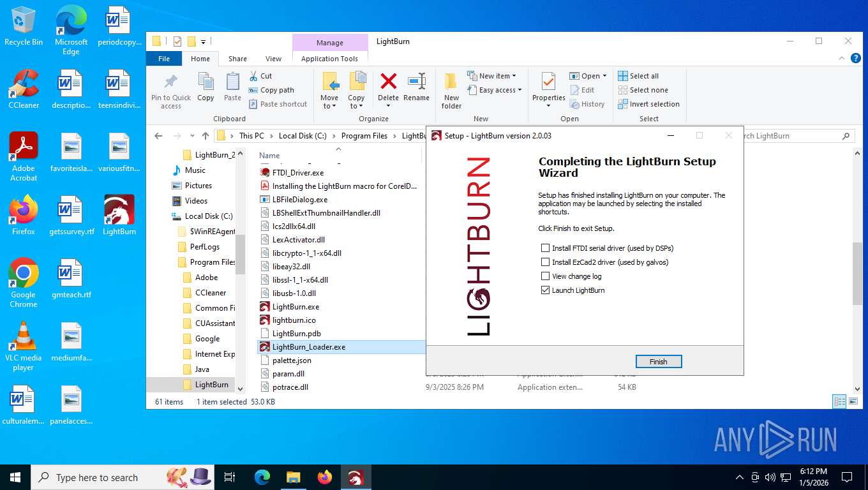Click Select none in the ribbon

[643, 90]
